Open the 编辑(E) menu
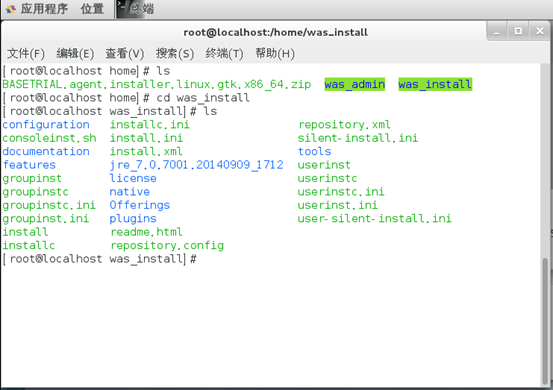The image size is (553, 390). click(75, 54)
